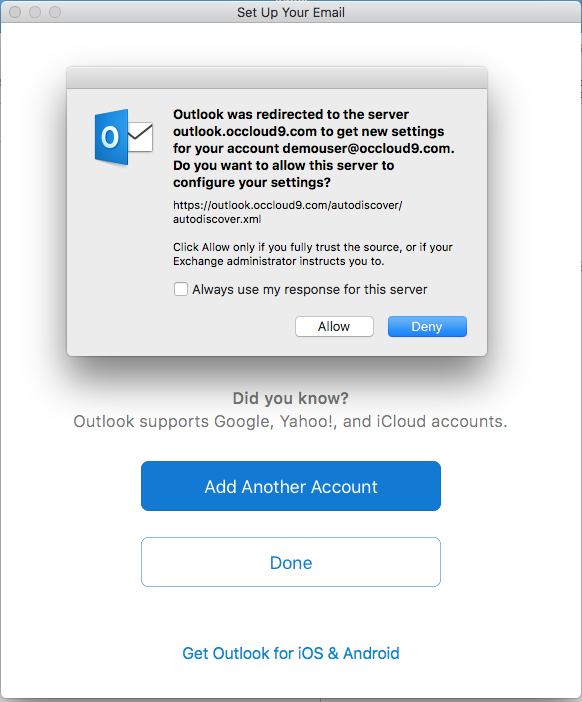Image resolution: width=582 pixels, height=702 pixels.
Task: Open Get Outlook for iOS & Android link
Action: [291, 653]
